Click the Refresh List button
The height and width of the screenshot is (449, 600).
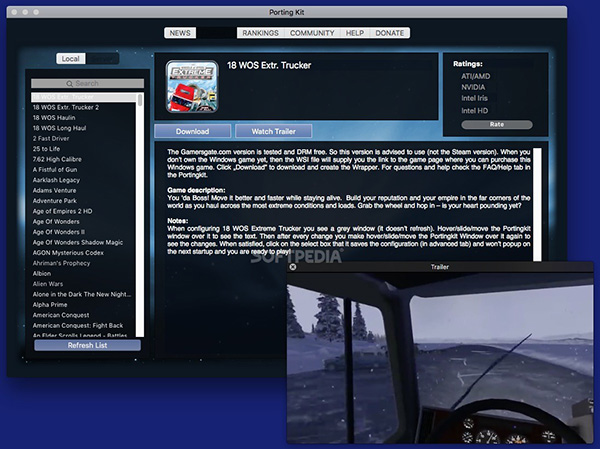[87, 345]
